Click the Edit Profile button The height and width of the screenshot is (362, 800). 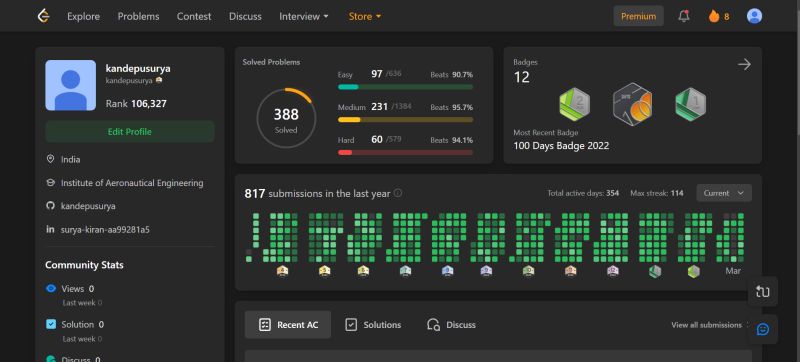point(130,132)
